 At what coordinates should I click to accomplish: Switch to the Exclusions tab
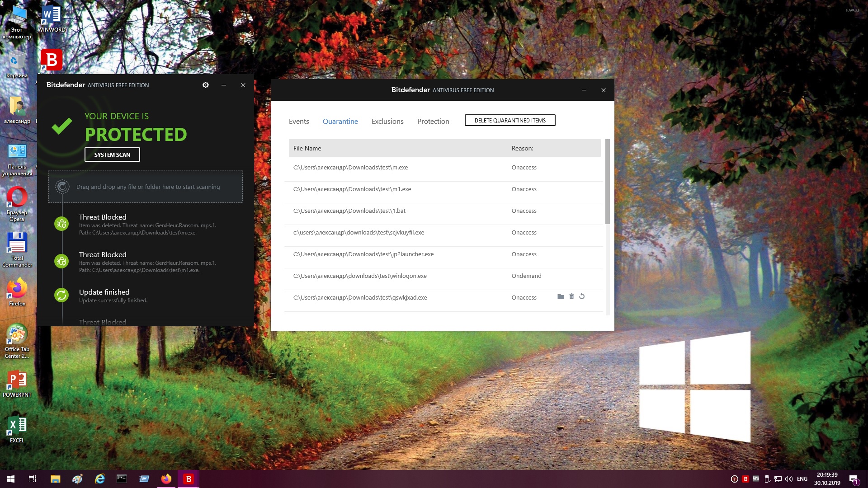tap(387, 121)
